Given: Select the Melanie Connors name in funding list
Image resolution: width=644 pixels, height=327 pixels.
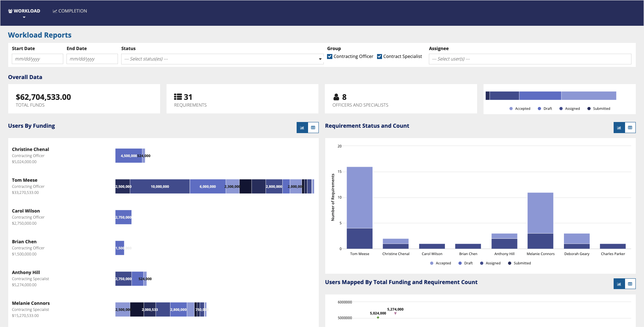Looking at the screenshot, I should (x=31, y=303).
